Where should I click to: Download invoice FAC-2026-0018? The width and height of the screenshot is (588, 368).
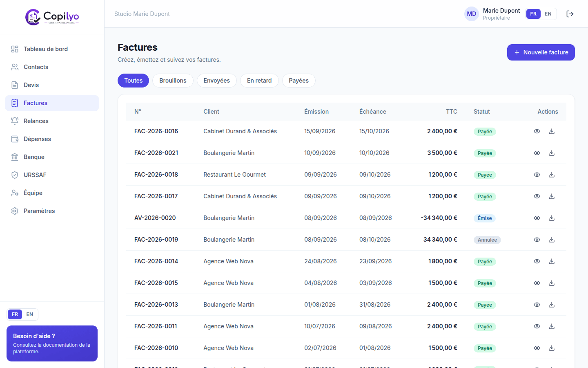coord(552,175)
